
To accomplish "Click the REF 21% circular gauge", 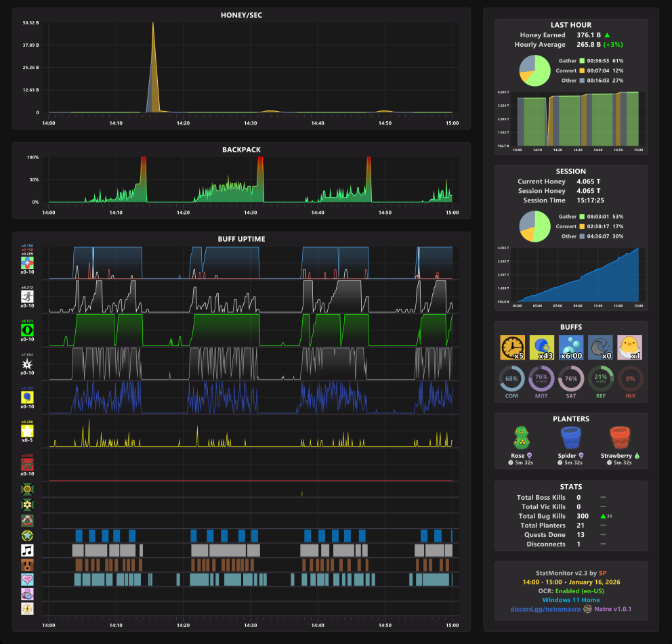I will pyautogui.click(x=600, y=379).
